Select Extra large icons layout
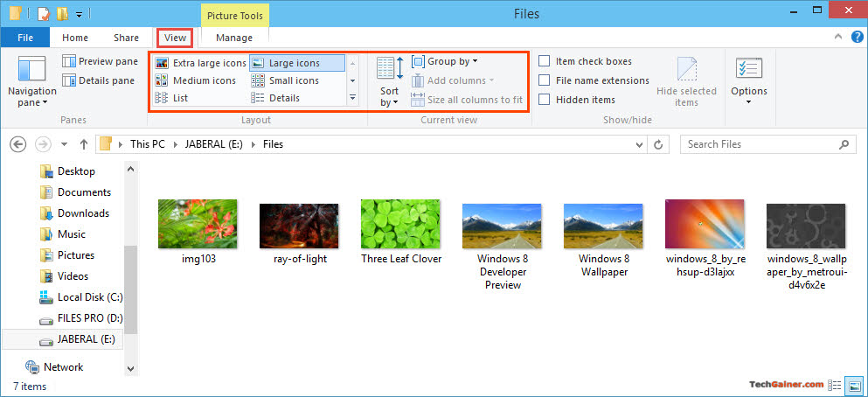868x397 pixels. [200, 63]
